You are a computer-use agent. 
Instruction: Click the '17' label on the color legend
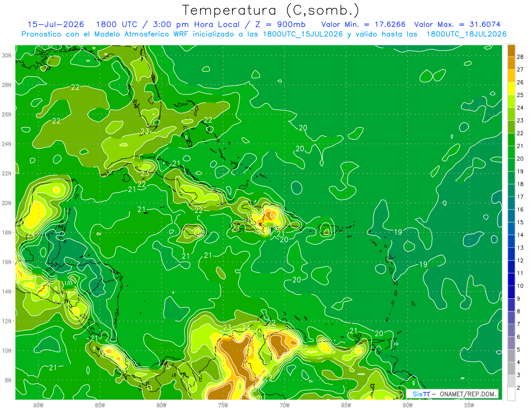[x=520, y=197]
